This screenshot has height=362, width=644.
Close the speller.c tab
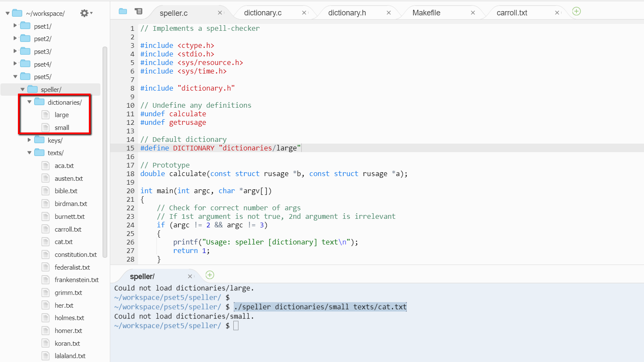(x=220, y=13)
